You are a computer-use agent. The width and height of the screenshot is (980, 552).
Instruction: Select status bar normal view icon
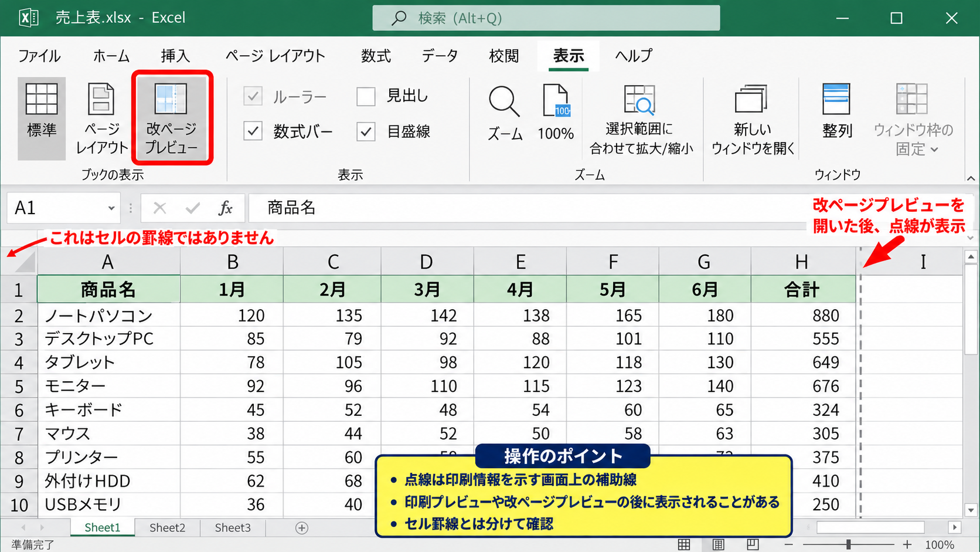683,544
